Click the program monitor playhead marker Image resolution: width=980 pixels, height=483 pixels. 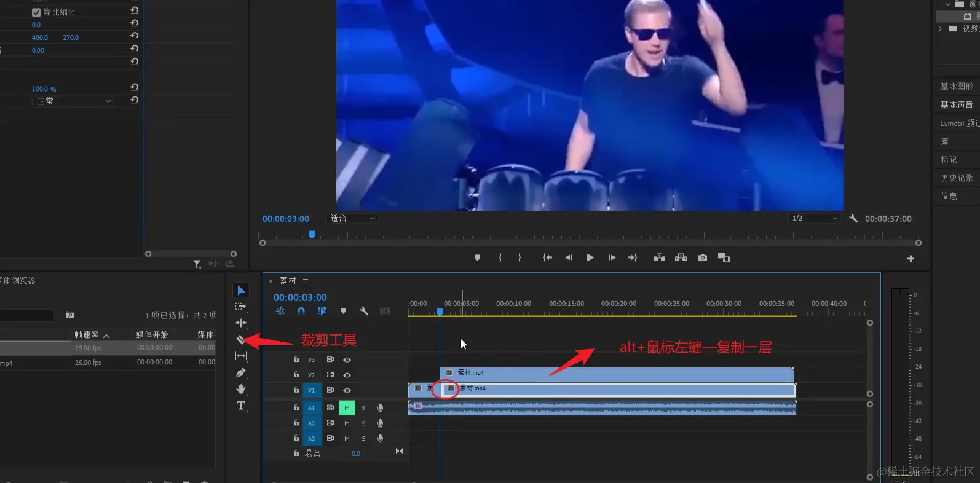312,234
